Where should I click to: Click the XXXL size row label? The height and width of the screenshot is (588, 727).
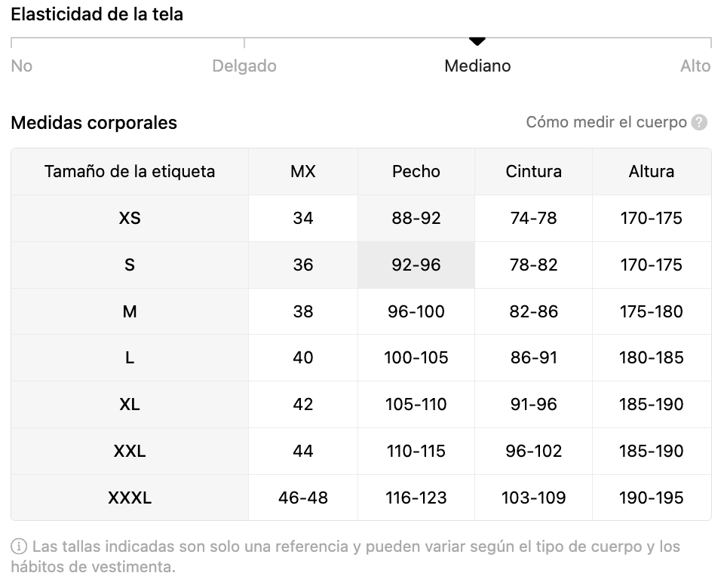130,498
